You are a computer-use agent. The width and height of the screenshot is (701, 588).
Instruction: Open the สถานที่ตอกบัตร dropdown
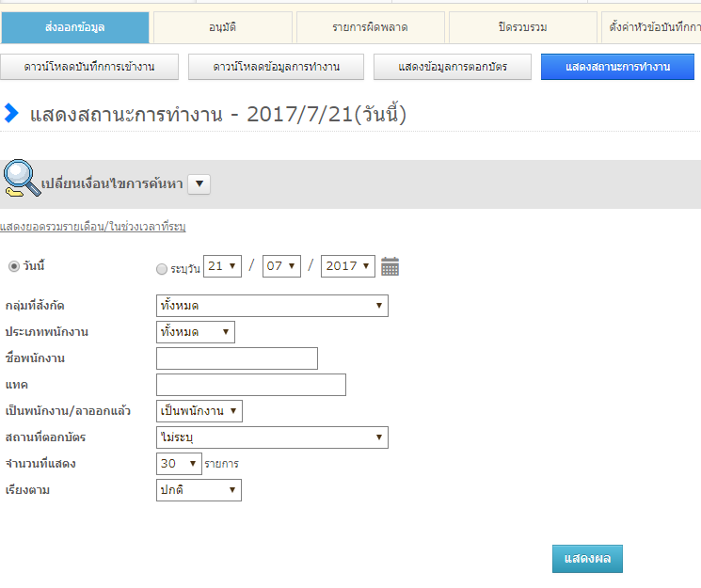pyautogui.click(x=272, y=437)
